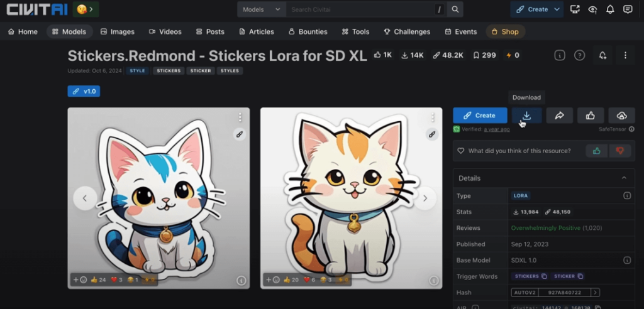Open the Models search category dropdown
Screen dimensions: 644x309
262,9
